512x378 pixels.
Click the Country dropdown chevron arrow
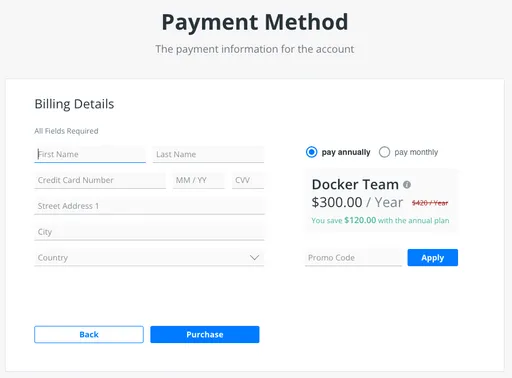254,257
